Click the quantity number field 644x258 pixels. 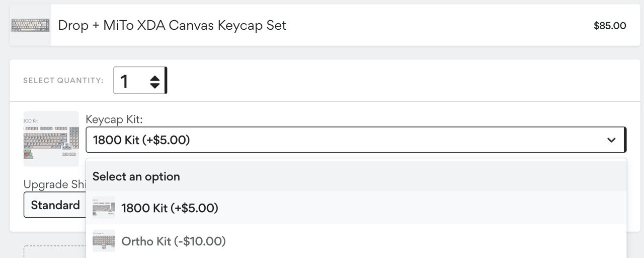click(x=139, y=81)
